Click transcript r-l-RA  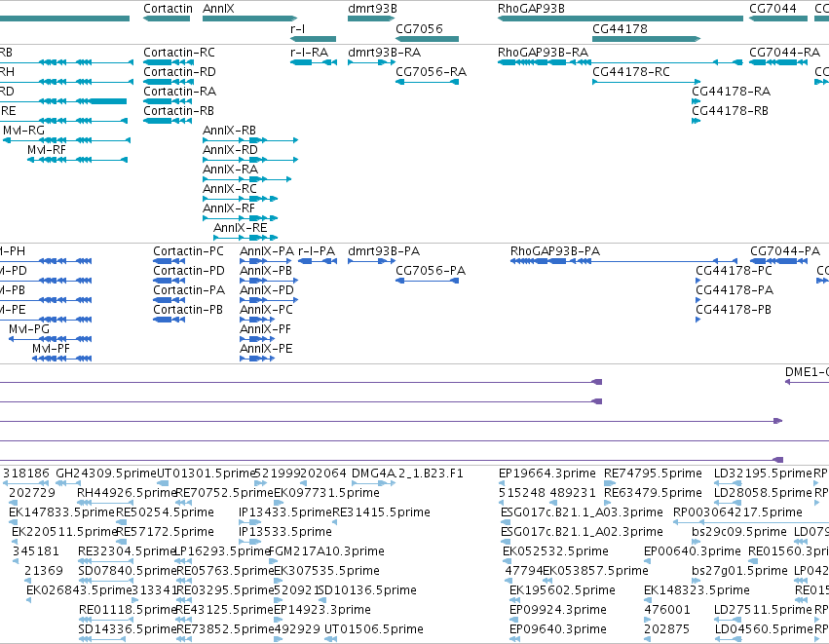pos(309,53)
